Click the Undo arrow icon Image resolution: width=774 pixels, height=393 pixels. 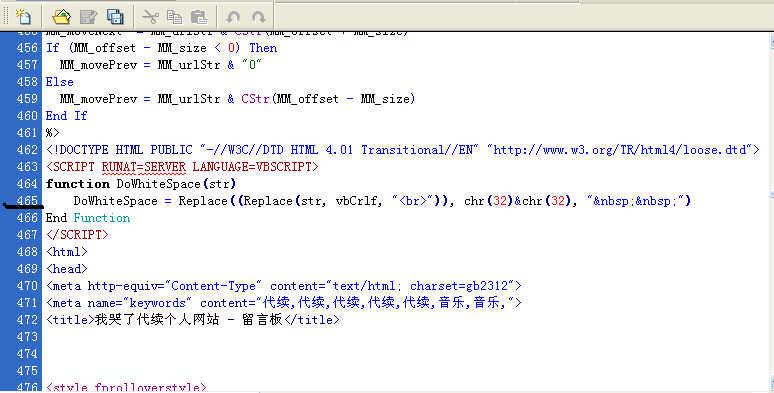click(x=232, y=17)
